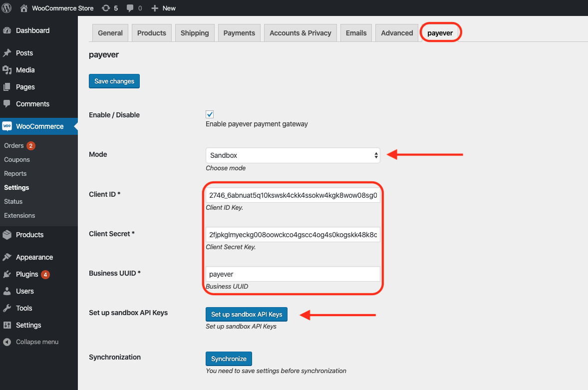Click the Orders count badge 2

click(x=31, y=145)
